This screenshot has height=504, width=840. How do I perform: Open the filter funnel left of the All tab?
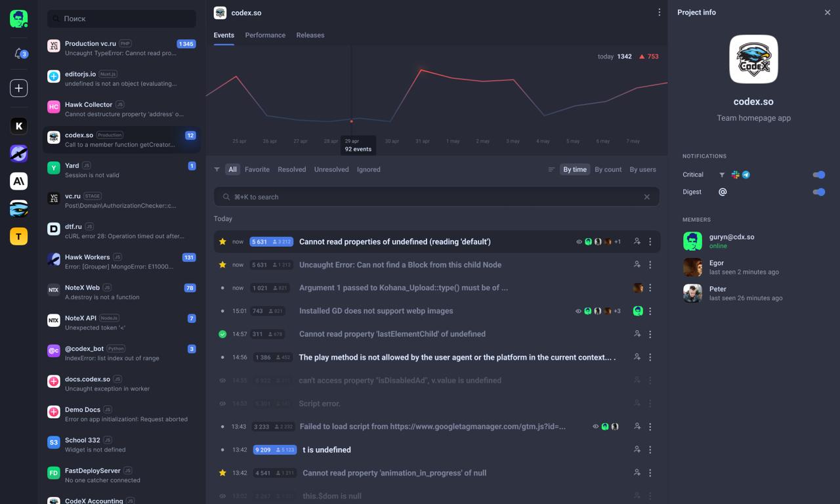[x=217, y=169]
